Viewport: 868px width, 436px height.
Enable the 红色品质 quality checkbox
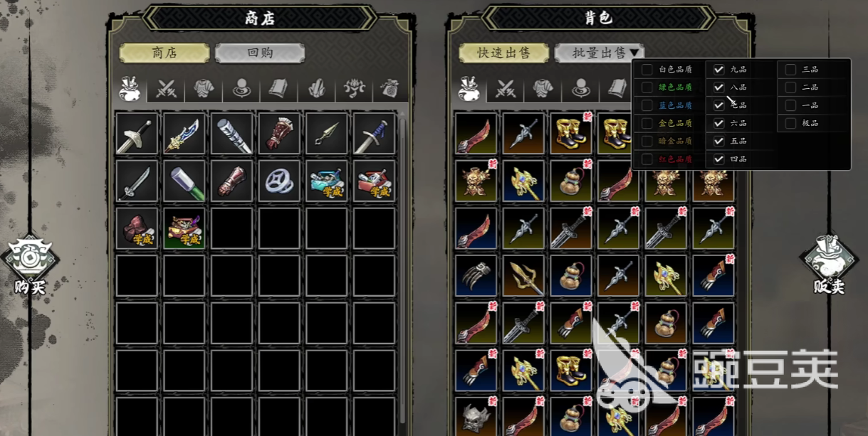click(647, 159)
